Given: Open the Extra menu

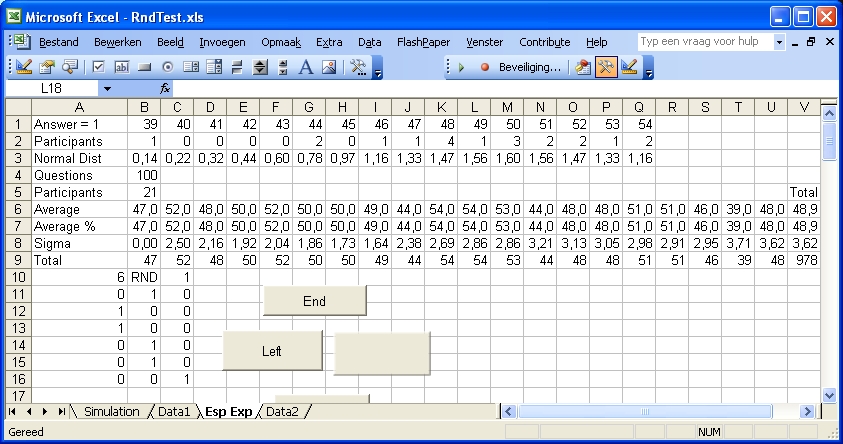Looking at the screenshot, I should click(329, 42).
